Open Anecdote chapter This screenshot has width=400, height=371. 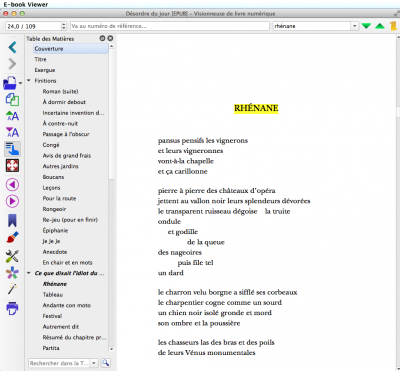pos(55,252)
